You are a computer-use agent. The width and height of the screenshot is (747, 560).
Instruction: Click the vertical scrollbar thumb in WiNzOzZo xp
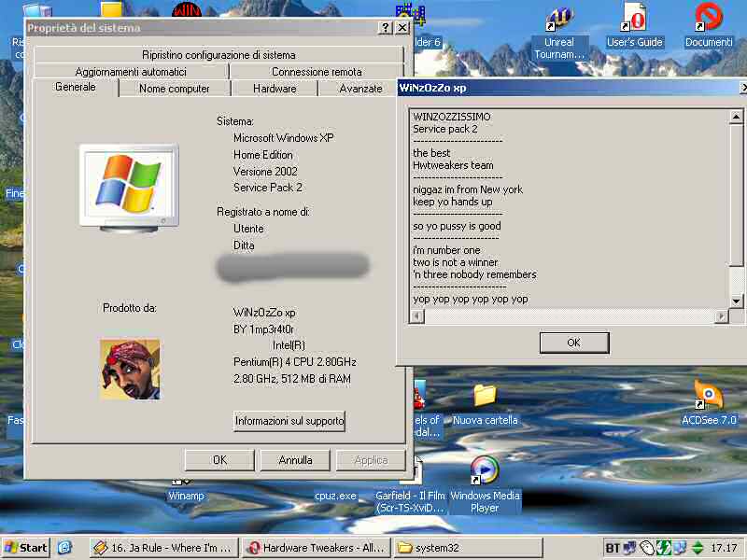coord(736,194)
